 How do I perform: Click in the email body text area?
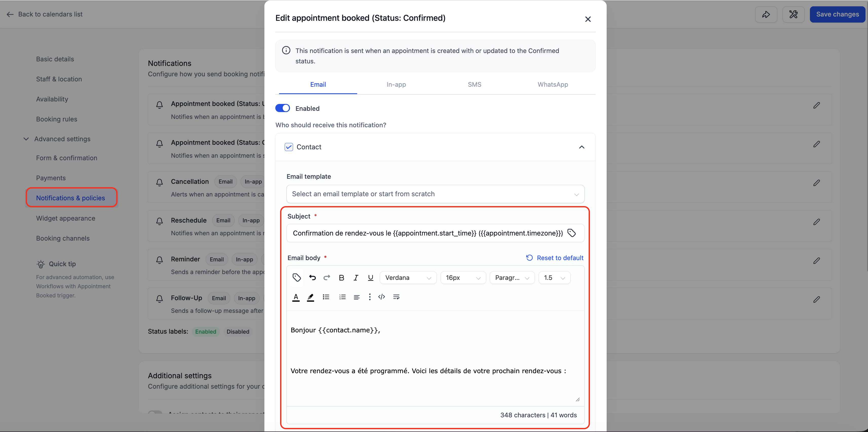pos(435,358)
